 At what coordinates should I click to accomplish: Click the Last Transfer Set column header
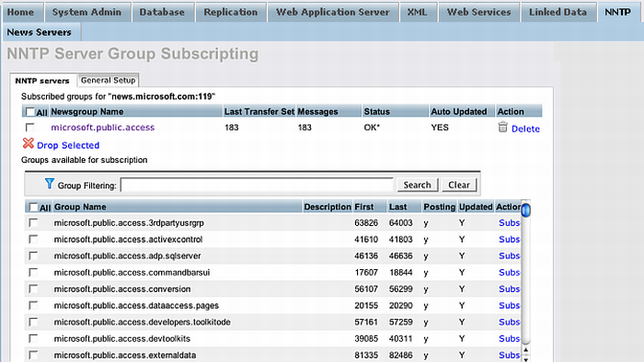(259, 111)
